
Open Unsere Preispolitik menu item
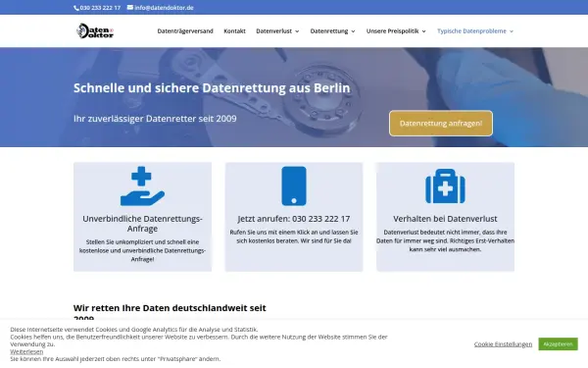point(392,31)
